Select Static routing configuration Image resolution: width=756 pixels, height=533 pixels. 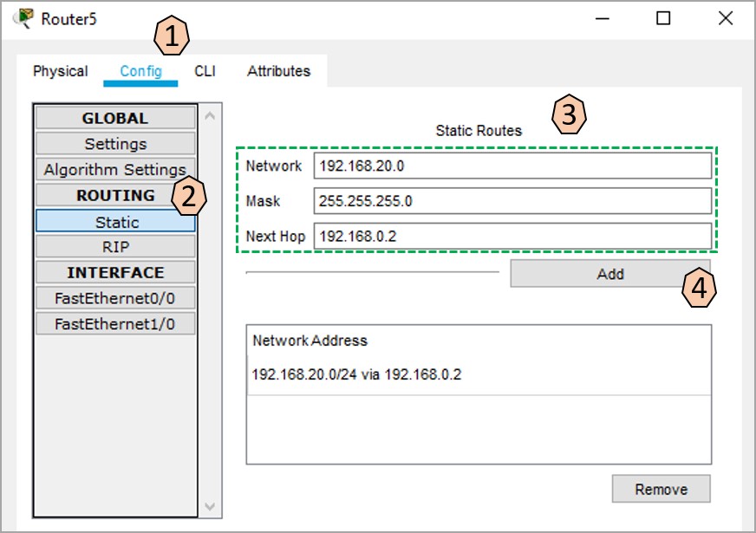[x=114, y=221]
